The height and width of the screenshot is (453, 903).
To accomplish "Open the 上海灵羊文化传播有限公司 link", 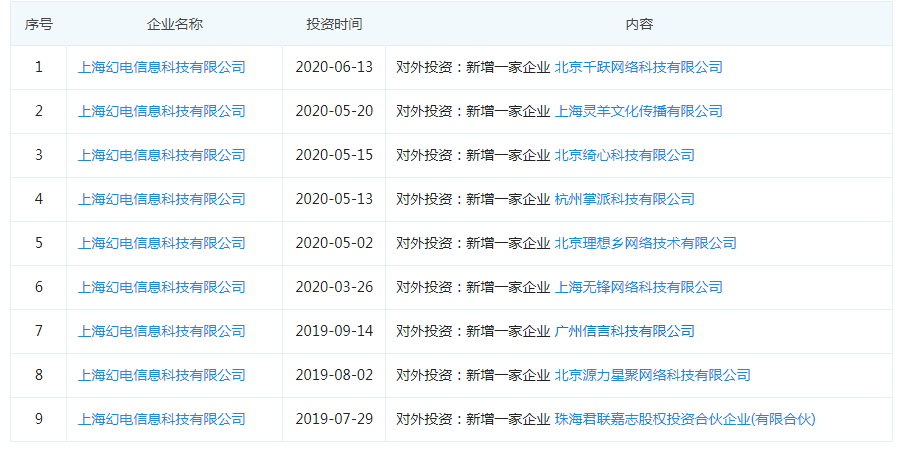I will (x=638, y=111).
